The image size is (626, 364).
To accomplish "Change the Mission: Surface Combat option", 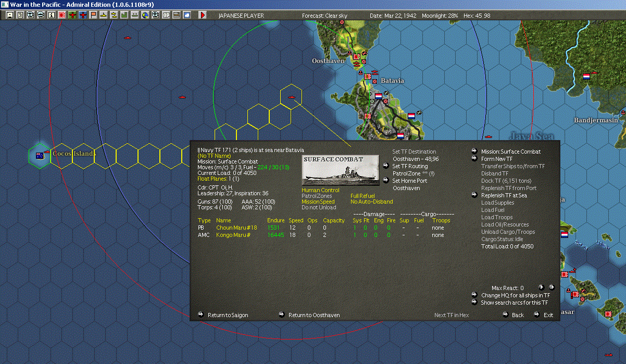I will (510, 152).
